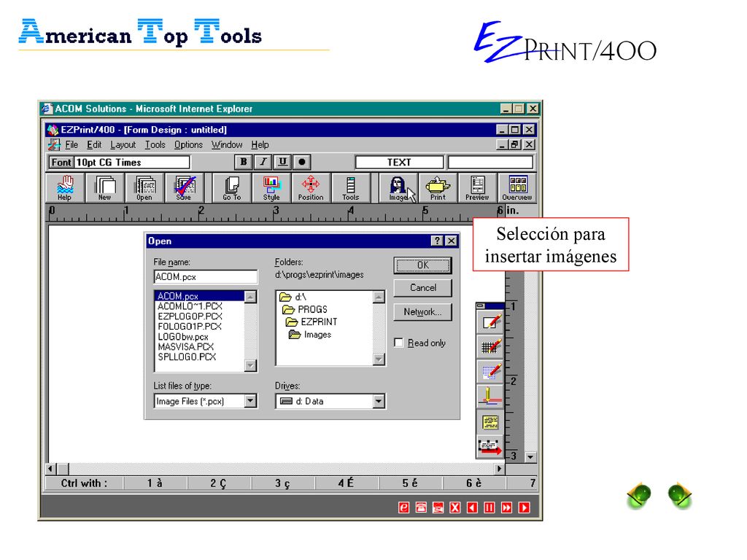The image size is (747, 560).
Task: Toggle the black dot formatting button
Action: coord(301,163)
